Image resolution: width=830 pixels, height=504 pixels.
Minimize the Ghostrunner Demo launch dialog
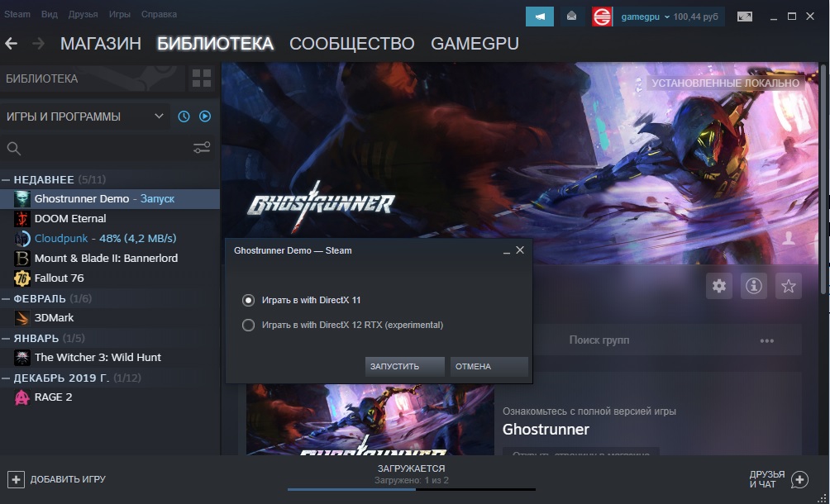tap(507, 250)
